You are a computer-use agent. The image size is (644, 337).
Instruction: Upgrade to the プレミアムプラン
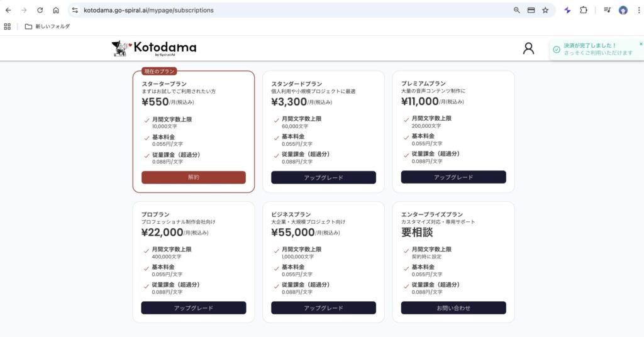[x=453, y=177]
